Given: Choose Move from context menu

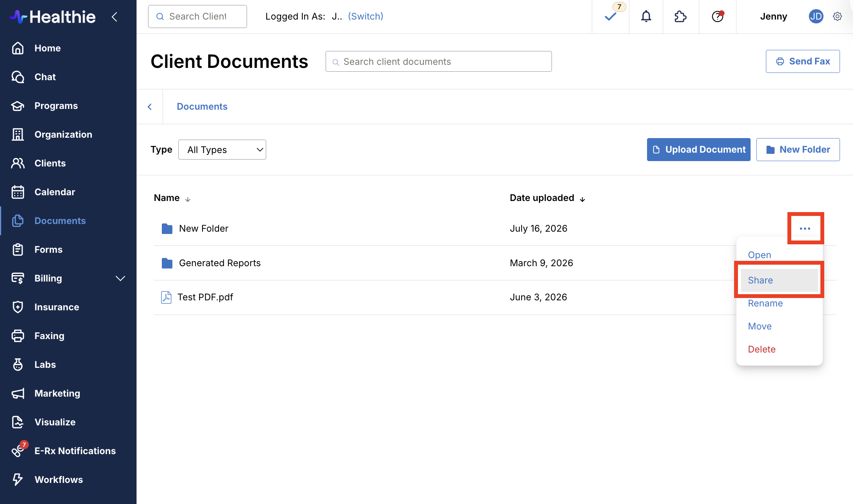Looking at the screenshot, I should pos(760,326).
